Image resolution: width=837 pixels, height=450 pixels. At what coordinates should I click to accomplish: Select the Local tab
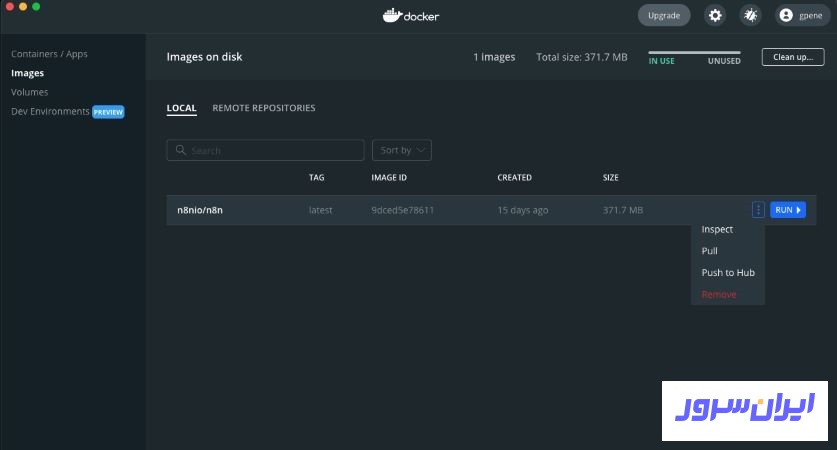181,108
